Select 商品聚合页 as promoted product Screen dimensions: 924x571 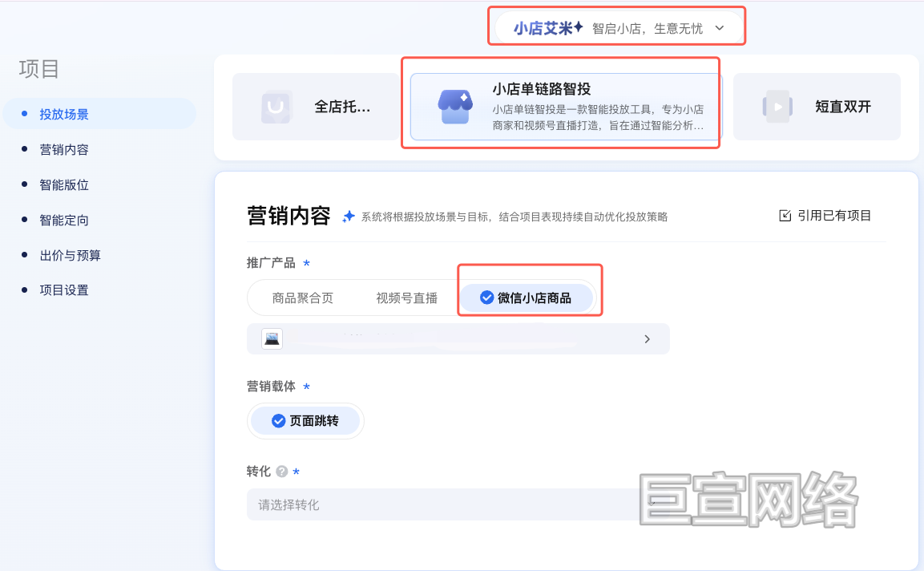point(302,298)
